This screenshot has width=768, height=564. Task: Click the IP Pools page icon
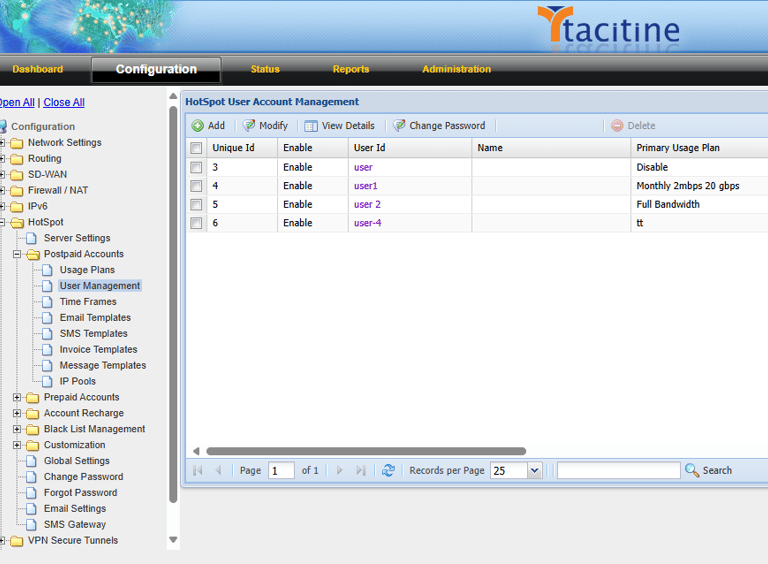coord(47,381)
